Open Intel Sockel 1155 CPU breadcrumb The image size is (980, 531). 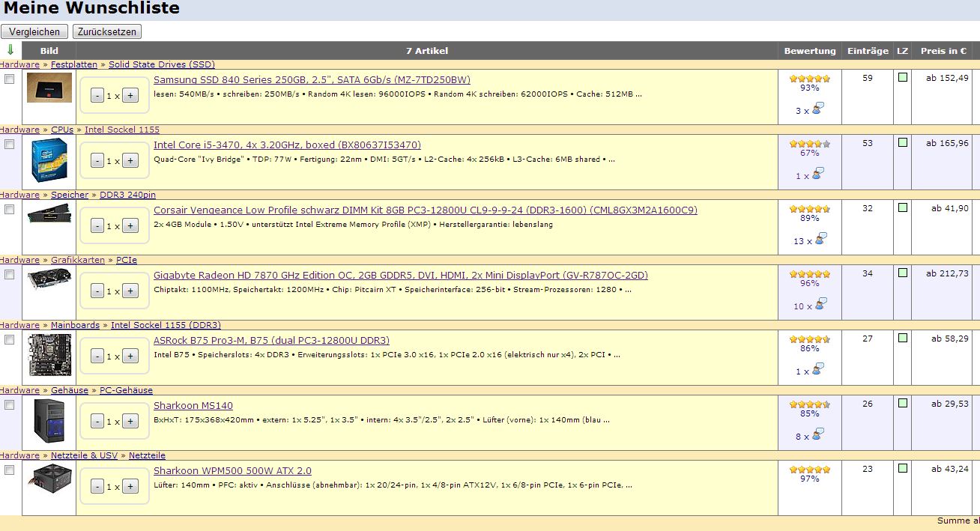click(x=122, y=130)
